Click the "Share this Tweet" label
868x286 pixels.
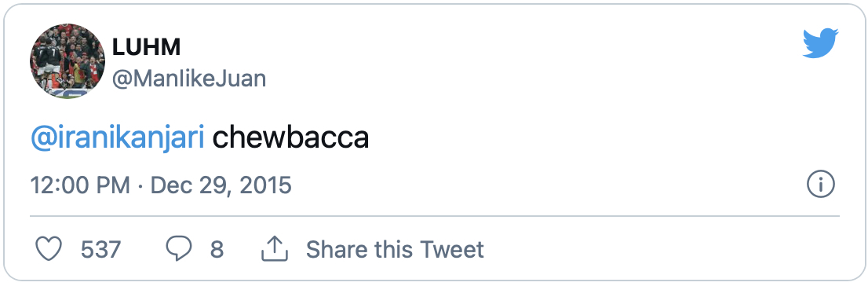click(396, 249)
